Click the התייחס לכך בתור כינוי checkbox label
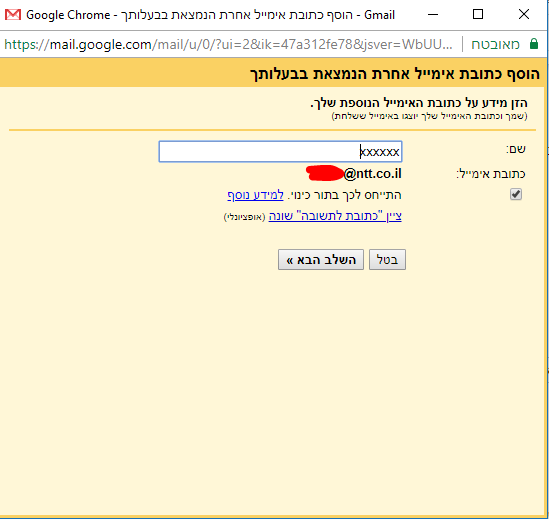549x519 pixels. pos(344,195)
